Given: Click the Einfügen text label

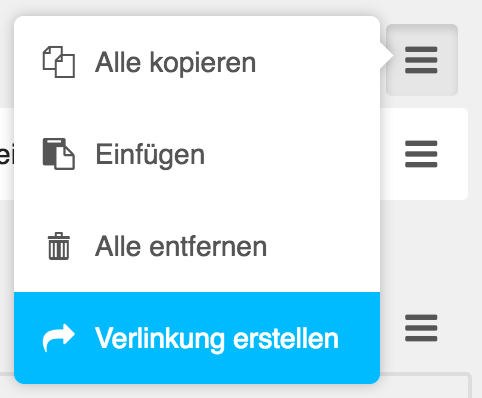Looking at the screenshot, I should (x=150, y=155).
